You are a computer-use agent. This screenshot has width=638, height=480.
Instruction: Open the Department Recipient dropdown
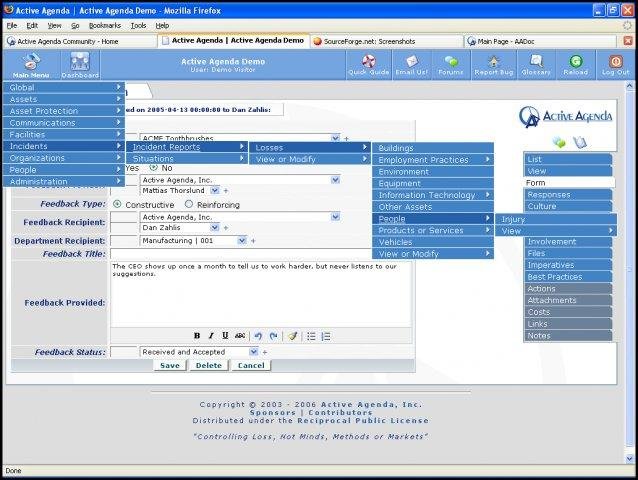click(242, 240)
